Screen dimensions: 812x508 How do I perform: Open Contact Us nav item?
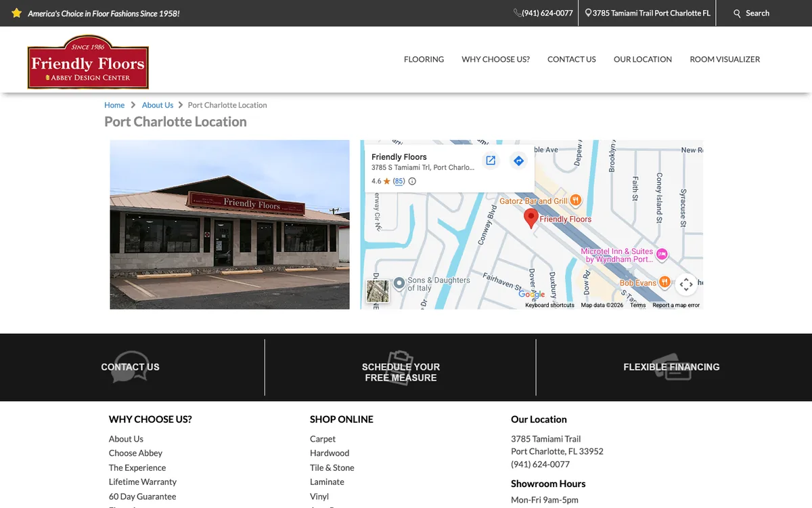pyautogui.click(x=572, y=59)
